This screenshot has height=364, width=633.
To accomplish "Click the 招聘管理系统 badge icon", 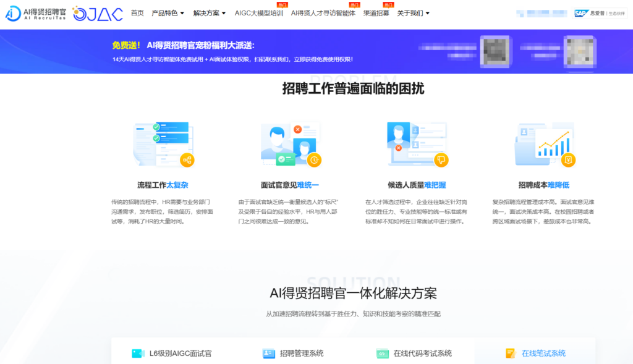I will point(269,353).
